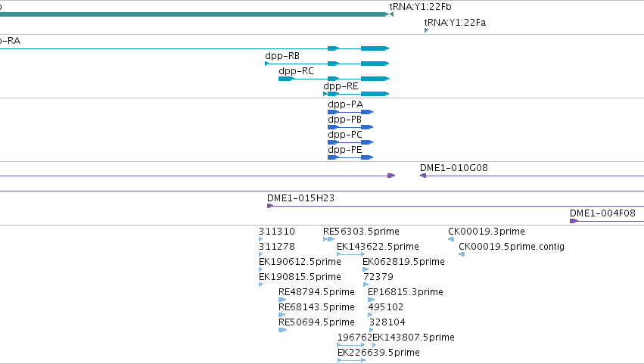Screen dimensions: 644x364
Task: Select the RE50694.5prime EST label
Action: [x=316, y=322]
